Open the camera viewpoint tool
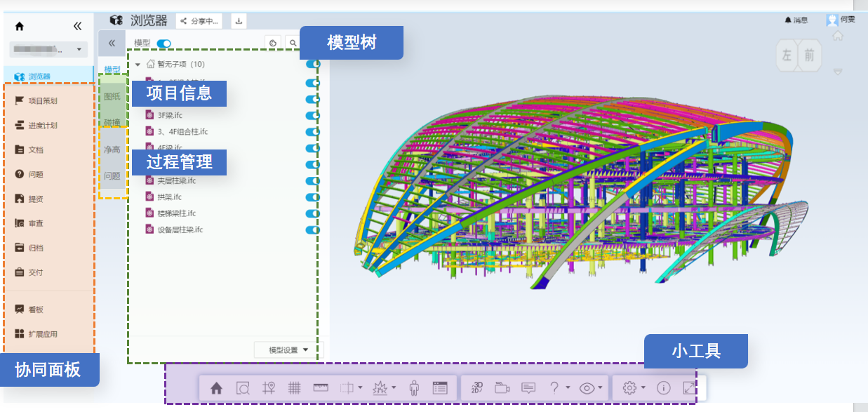Screen dimensions: 868x412 tap(502, 387)
